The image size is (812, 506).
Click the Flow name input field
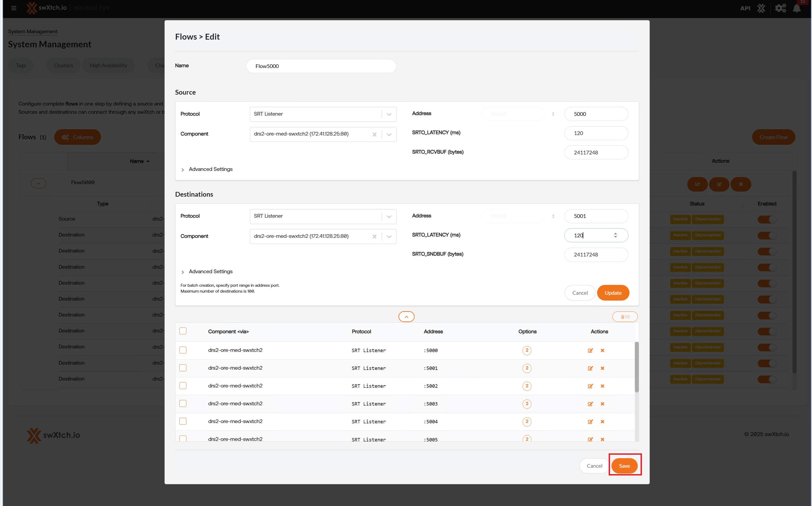[x=321, y=66]
